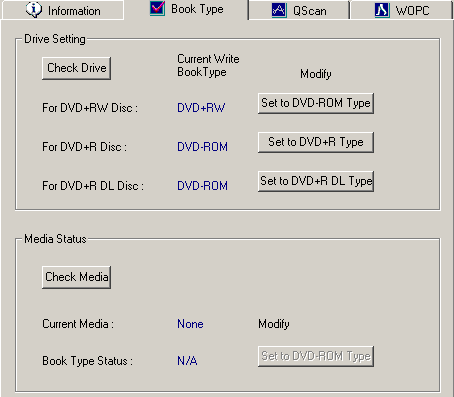Click the Current Media value None

pyautogui.click(x=190, y=324)
